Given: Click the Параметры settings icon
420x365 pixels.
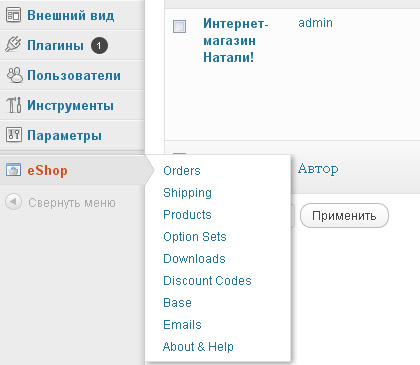Looking at the screenshot, I should coord(14,135).
